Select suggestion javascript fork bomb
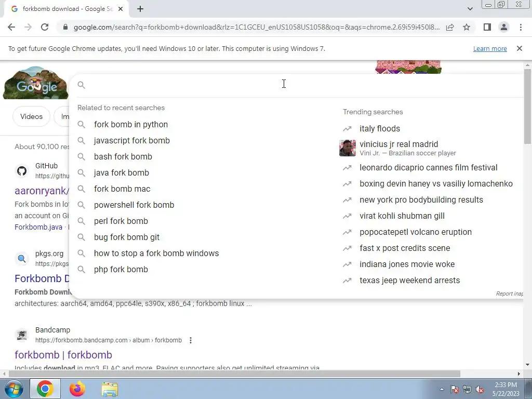 [131, 140]
